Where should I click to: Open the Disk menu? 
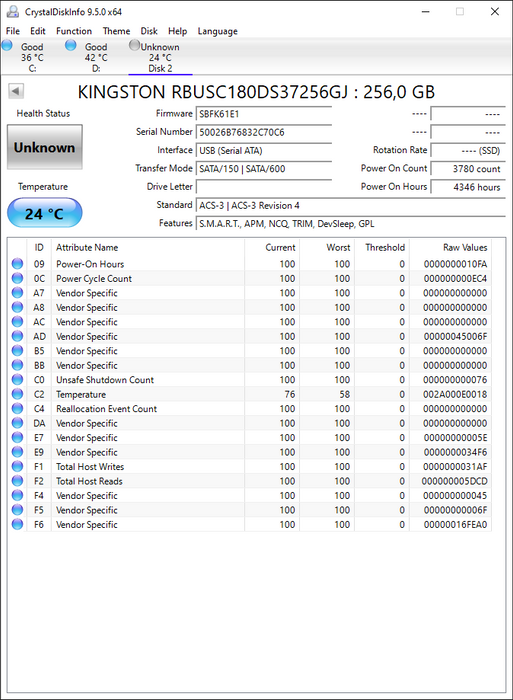[x=149, y=31]
